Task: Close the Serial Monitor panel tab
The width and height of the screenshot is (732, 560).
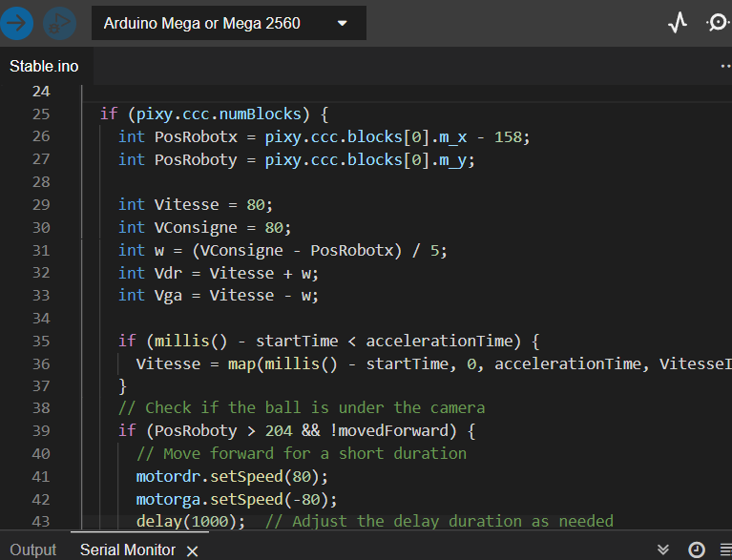Action: pos(192,550)
